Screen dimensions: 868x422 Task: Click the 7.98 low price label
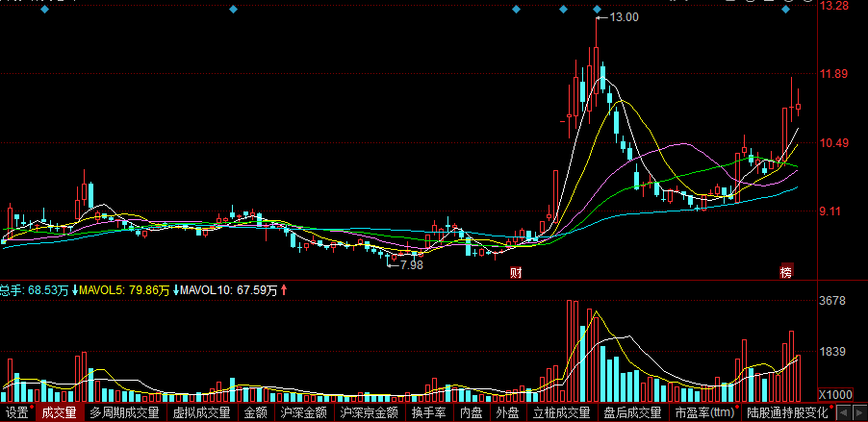[411, 265]
